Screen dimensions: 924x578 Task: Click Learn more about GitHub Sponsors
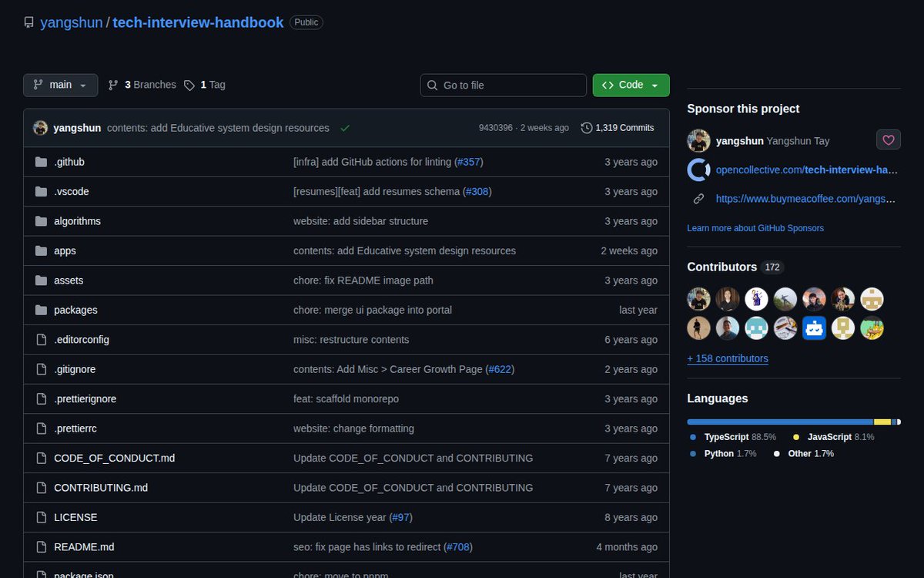pos(755,228)
